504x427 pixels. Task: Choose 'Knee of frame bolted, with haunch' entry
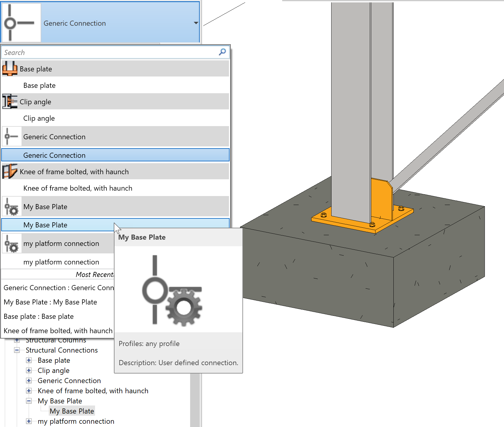(x=78, y=188)
